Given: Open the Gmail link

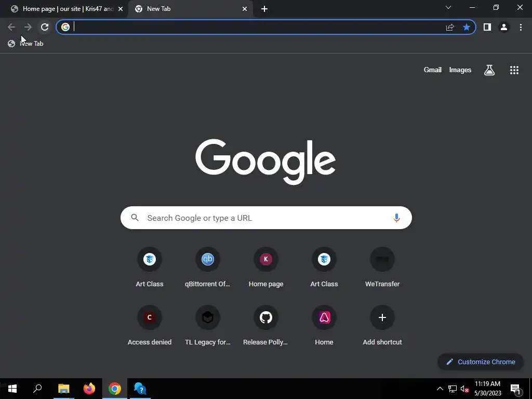Looking at the screenshot, I should point(433,70).
